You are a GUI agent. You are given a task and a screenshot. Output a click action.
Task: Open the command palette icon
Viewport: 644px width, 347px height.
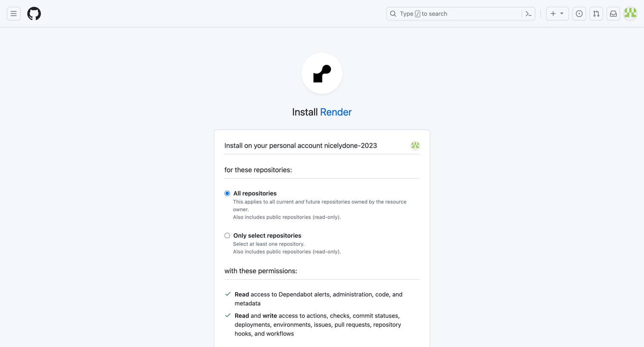tap(529, 14)
